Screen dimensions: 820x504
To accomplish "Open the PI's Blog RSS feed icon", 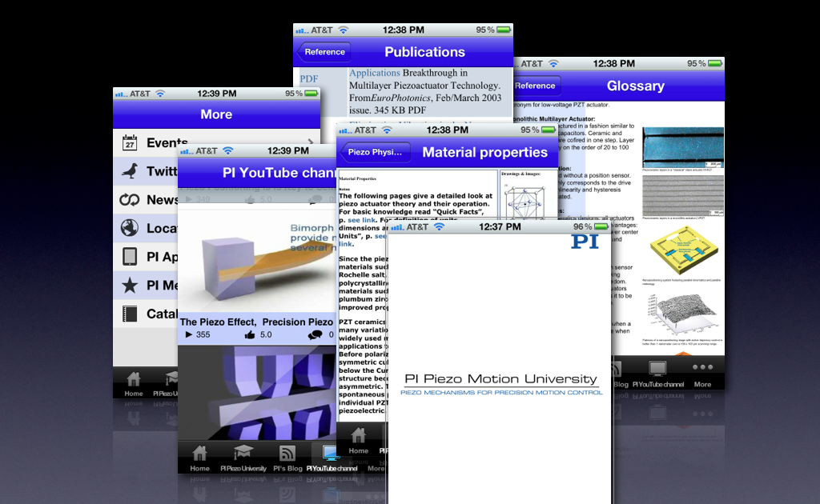I will click(287, 450).
